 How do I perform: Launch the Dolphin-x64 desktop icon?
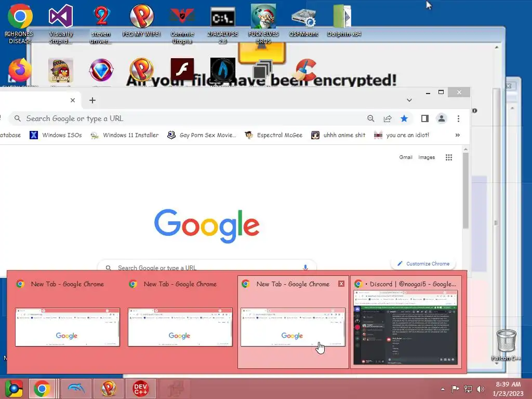point(344,20)
